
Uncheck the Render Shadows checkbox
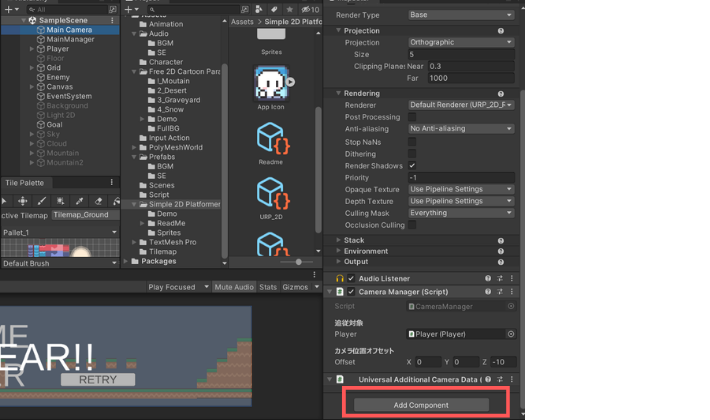[412, 165]
